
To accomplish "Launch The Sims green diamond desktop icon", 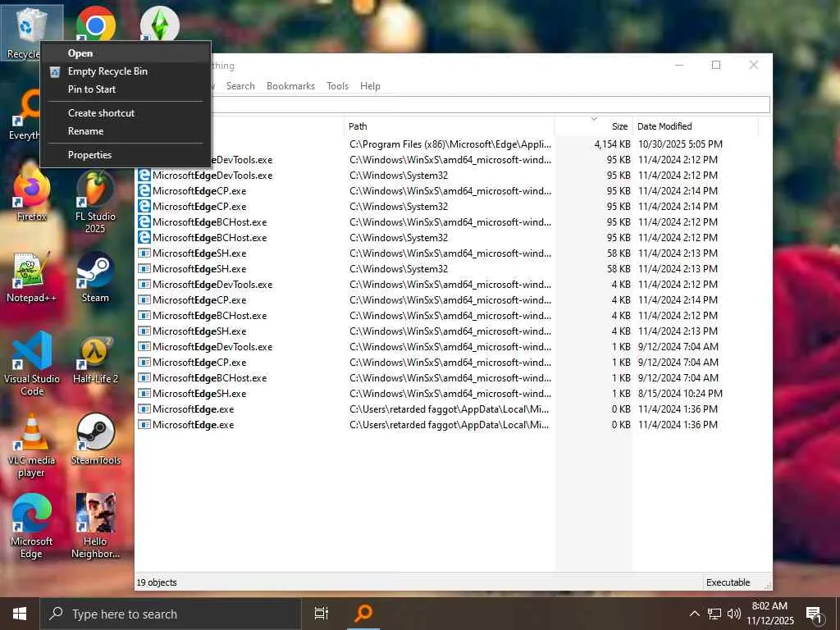I will pyautogui.click(x=159, y=24).
